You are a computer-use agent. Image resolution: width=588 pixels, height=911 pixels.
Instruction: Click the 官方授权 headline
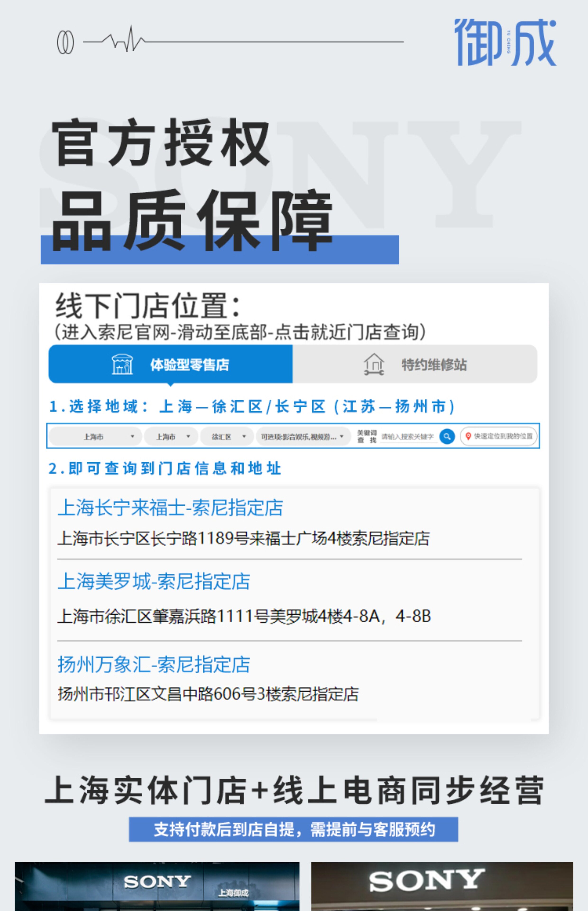click(161, 143)
